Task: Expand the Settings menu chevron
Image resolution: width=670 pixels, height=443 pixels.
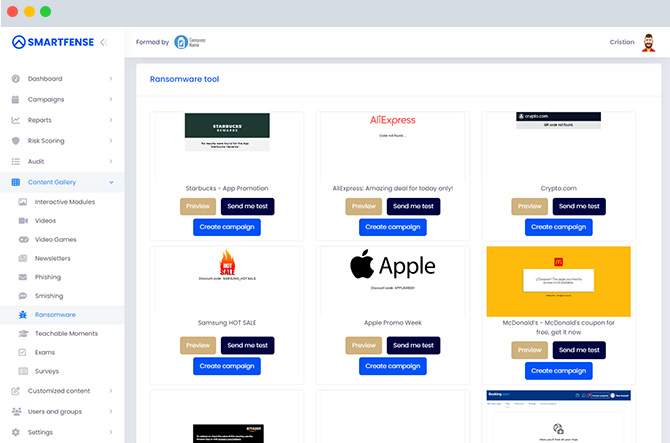Action: click(111, 432)
